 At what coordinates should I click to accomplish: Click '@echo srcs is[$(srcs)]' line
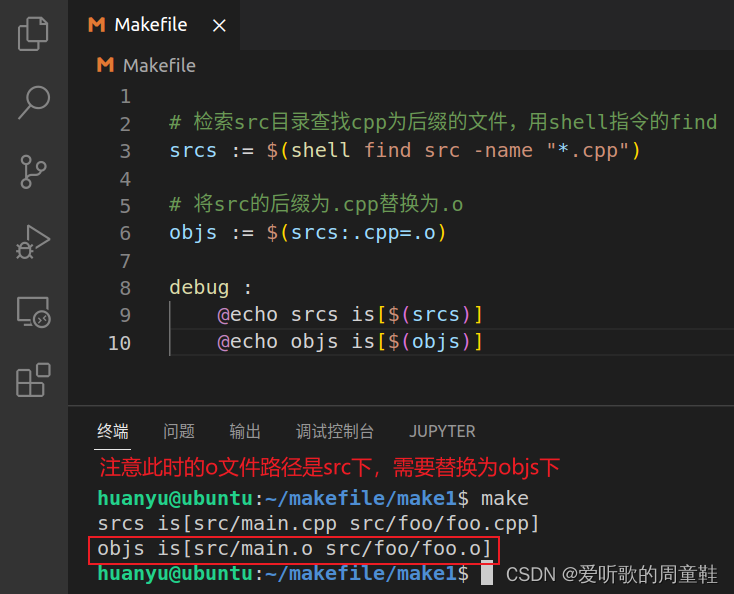pos(350,315)
